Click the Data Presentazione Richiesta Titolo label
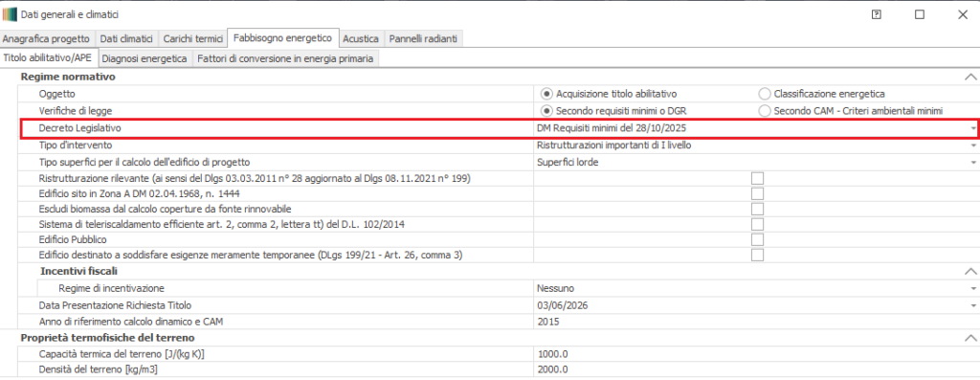980x380 pixels. [x=115, y=305]
